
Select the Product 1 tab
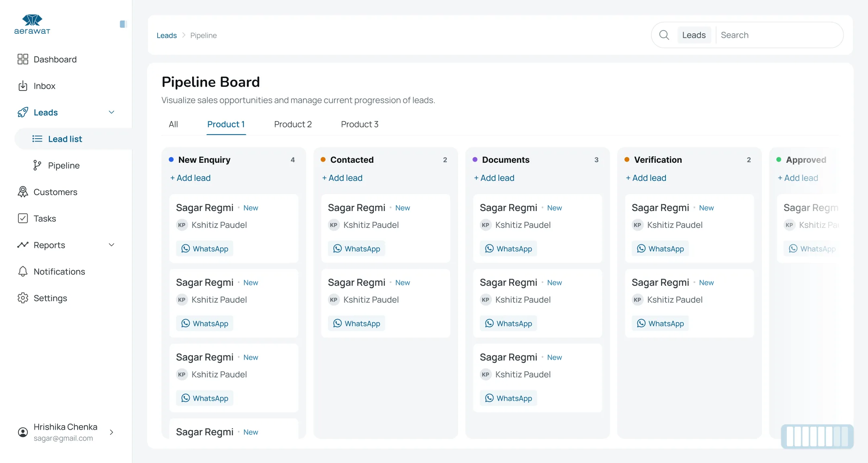click(x=226, y=124)
